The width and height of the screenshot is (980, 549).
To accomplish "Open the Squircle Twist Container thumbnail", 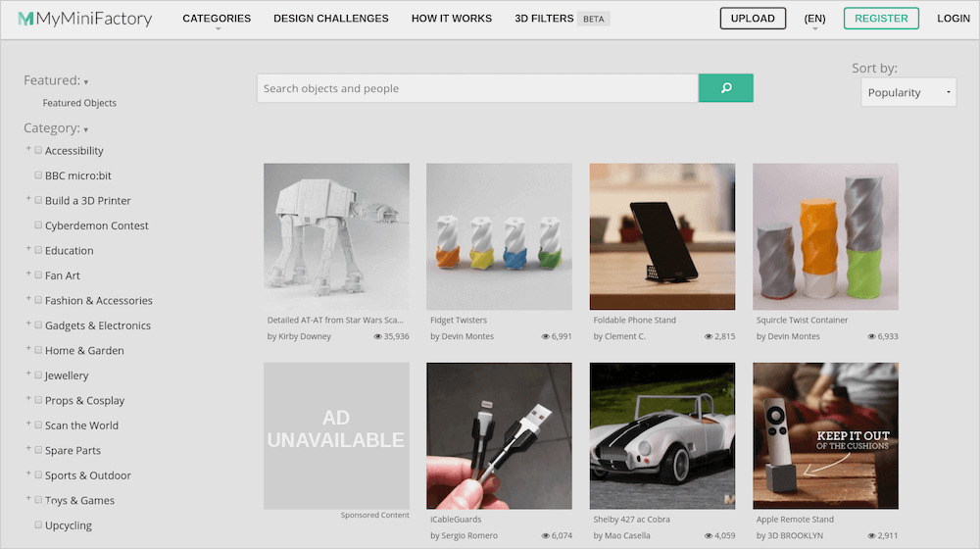I will coord(825,236).
